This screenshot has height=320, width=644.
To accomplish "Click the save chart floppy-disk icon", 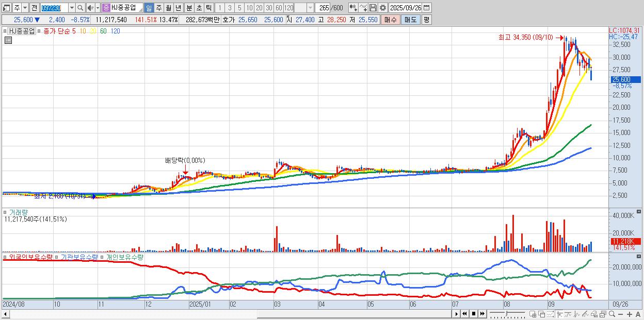I will click(x=373, y=8).
